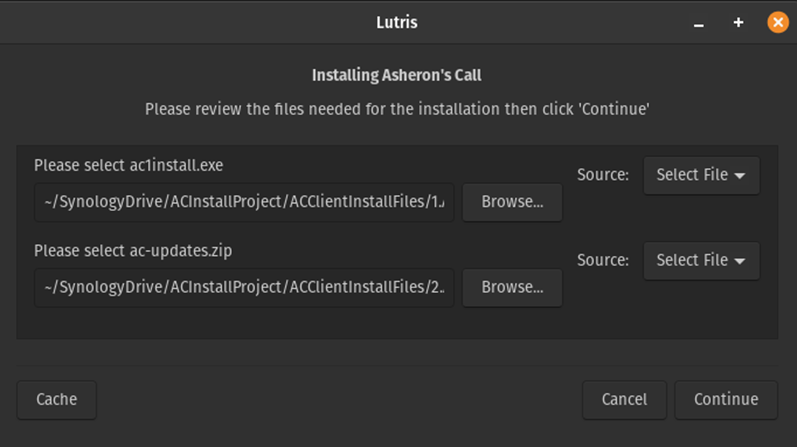This screenshot has height=447, width=797.
Task: Cancel the Asheron's Call installation
Action: pos(624,399)
